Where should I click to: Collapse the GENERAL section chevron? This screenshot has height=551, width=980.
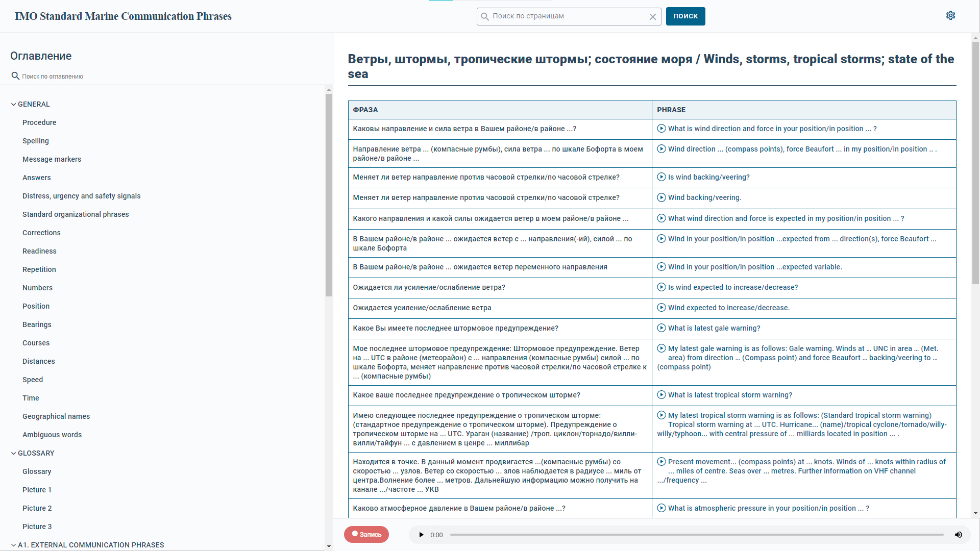tap(13, 104)
